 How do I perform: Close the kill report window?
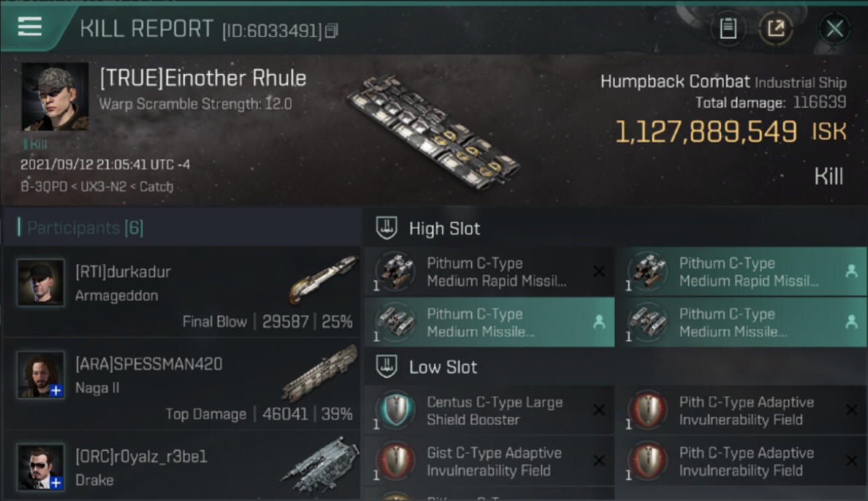pos(835,28)
